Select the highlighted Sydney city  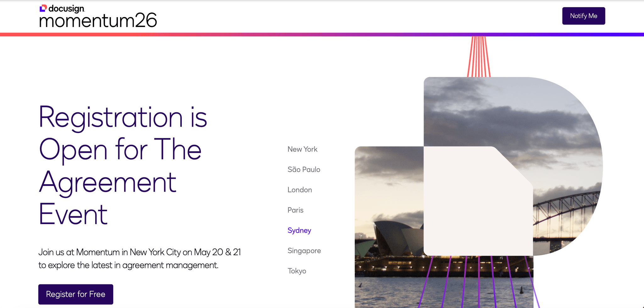click(x=299, y=230)
